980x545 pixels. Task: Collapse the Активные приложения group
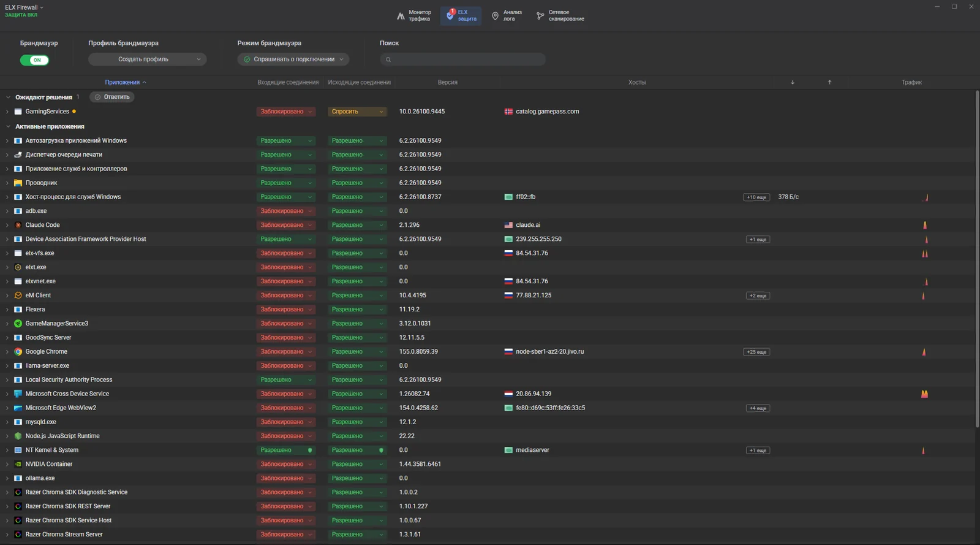click(x=8, y=126)
